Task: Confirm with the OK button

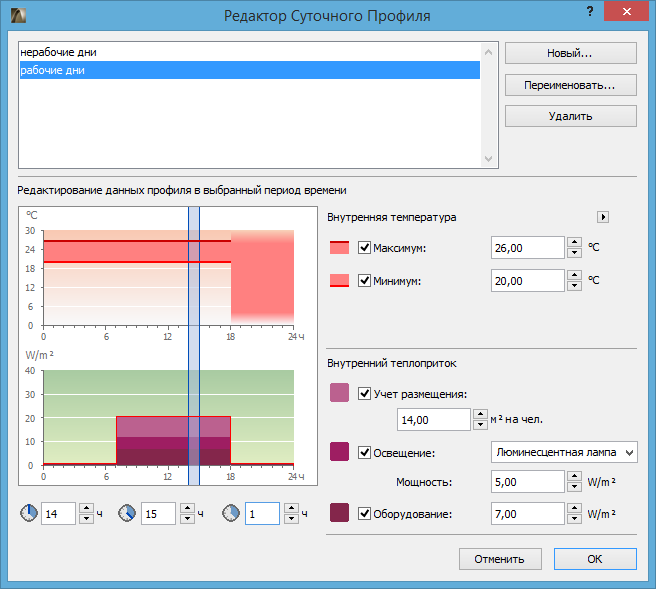Action: point(595,559)
